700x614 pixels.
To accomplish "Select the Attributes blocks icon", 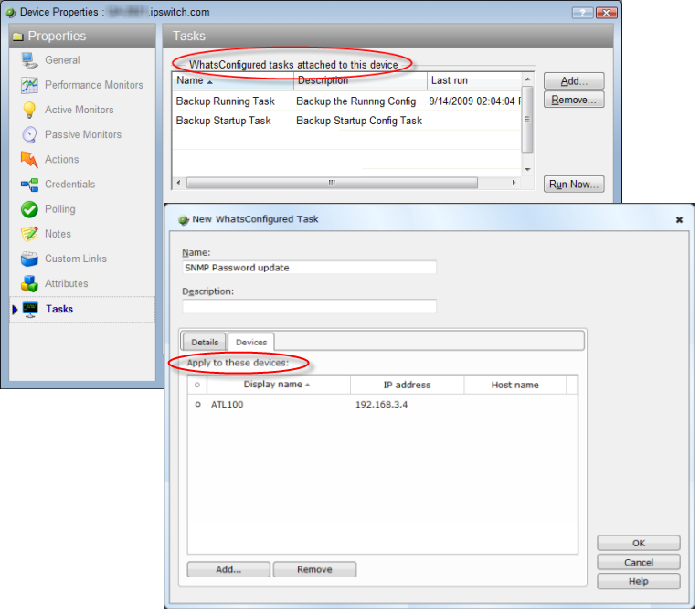I will coord(29,284).
